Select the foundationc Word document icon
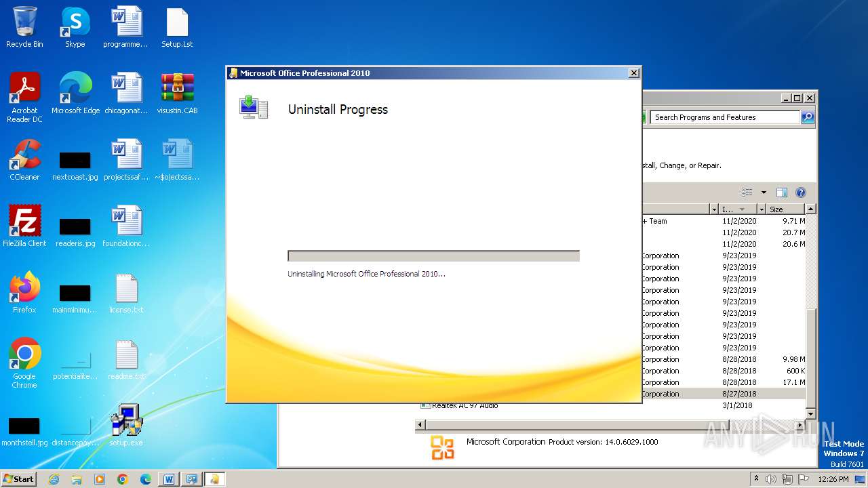 126,226
